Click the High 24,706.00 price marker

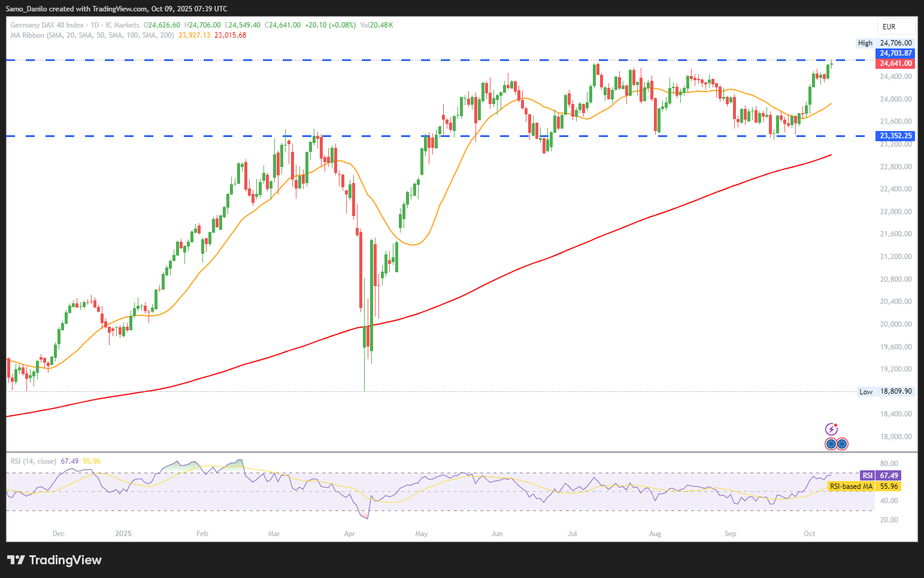pos(885,43)
